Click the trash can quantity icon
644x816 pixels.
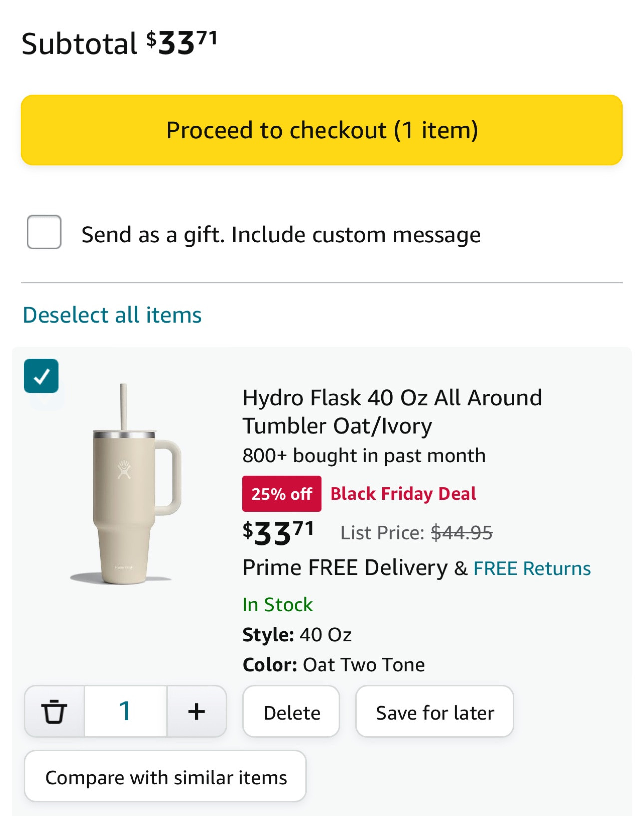[54, 711]
